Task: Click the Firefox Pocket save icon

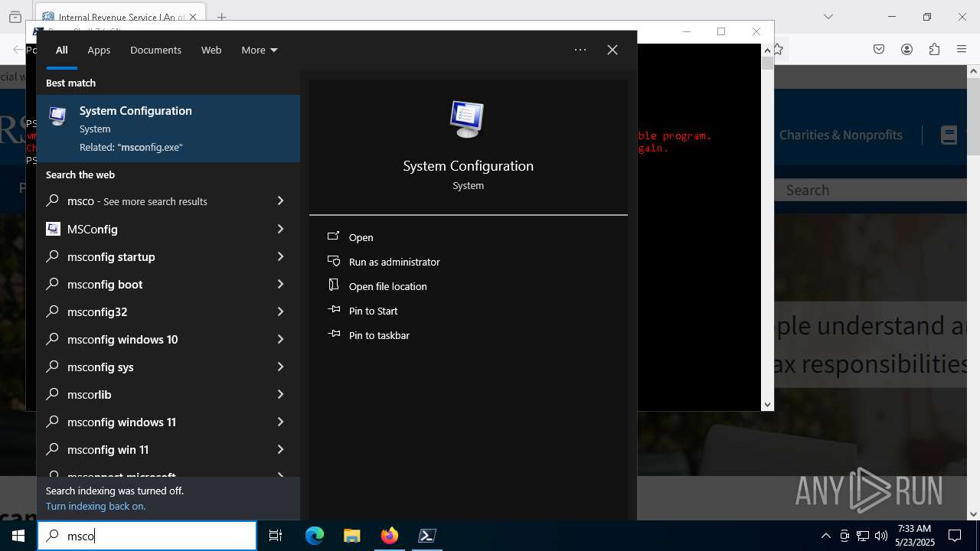Action: (x=879, y=49)
